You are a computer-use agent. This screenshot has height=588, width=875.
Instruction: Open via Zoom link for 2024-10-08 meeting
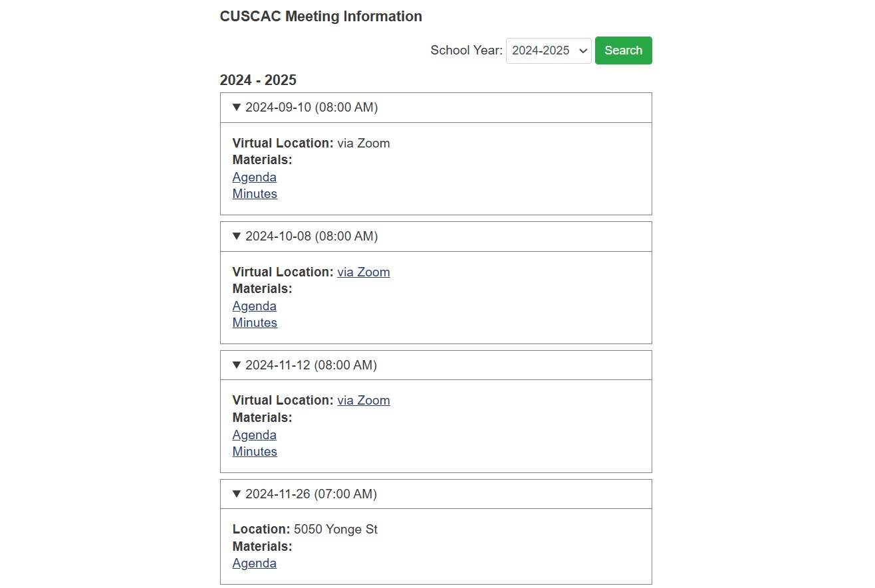[363, 272]
